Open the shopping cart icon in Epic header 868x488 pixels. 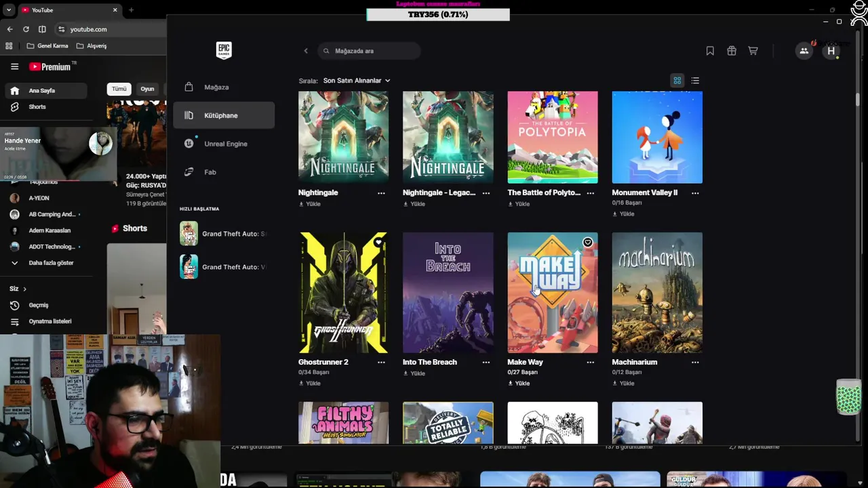(753, 51)
